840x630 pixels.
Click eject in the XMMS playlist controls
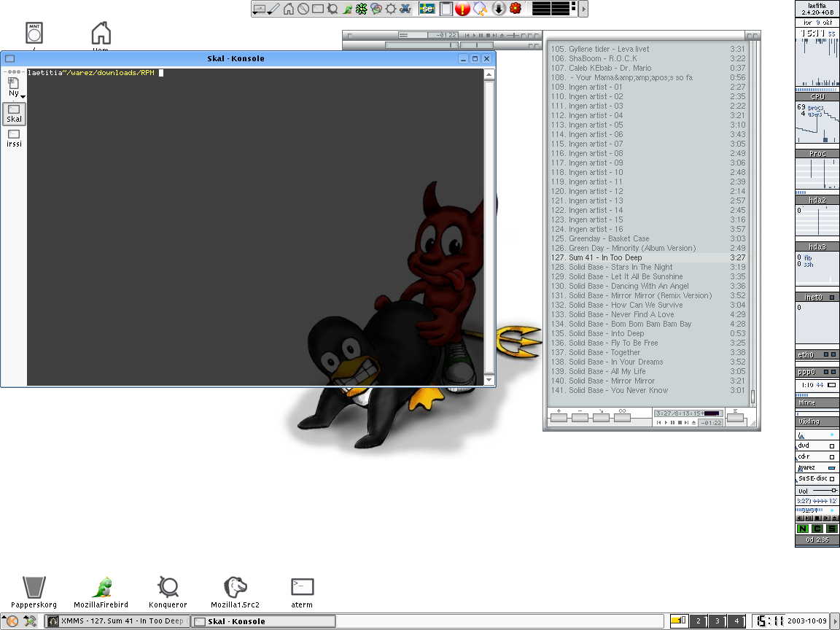pos(693,423)
